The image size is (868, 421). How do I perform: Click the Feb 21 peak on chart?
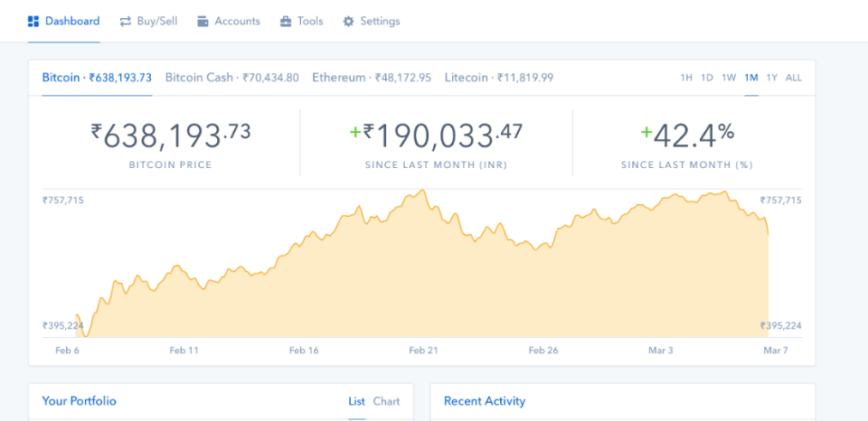click(x=420, y=192)
